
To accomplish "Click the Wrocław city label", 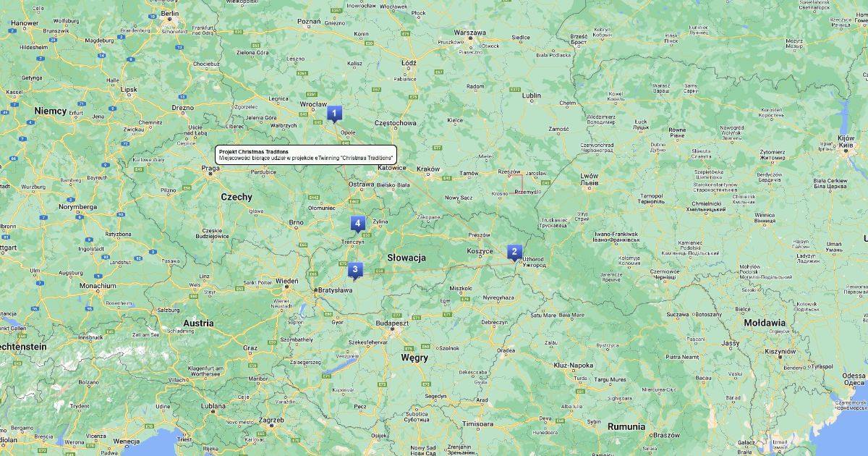I will [313, 104].
